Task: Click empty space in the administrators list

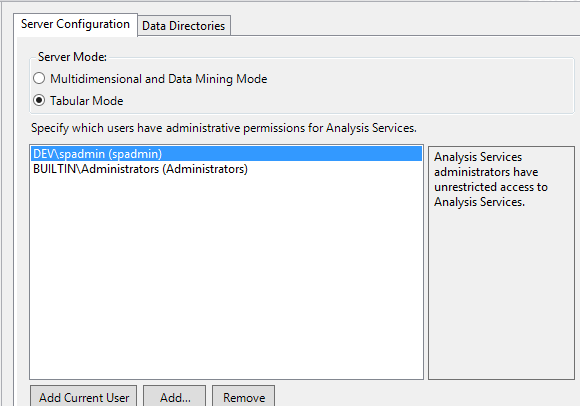Action: tap(226, 277)
